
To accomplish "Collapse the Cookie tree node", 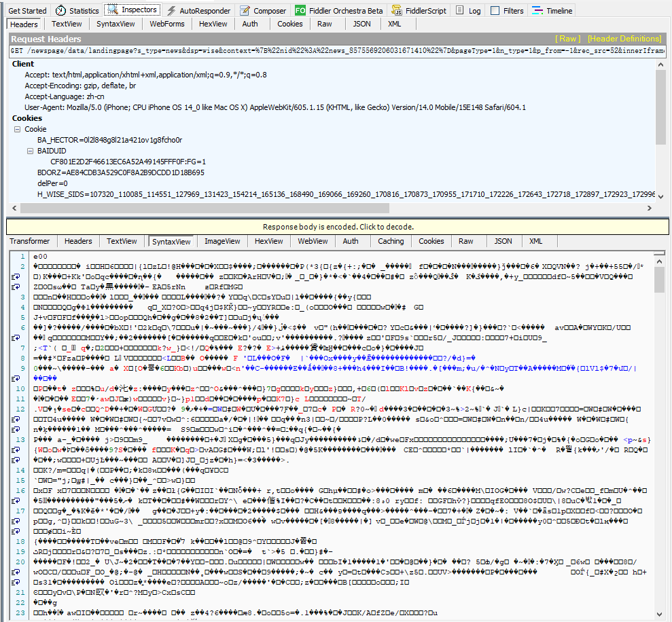I will [x=17, y=129].
